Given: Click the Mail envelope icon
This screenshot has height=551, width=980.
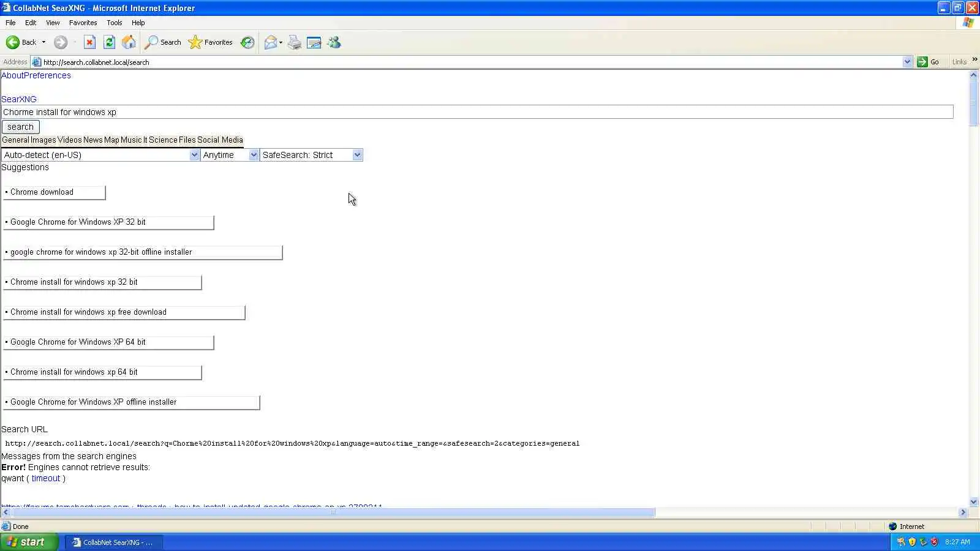Looking at the screenshot, I should (270, 42).
